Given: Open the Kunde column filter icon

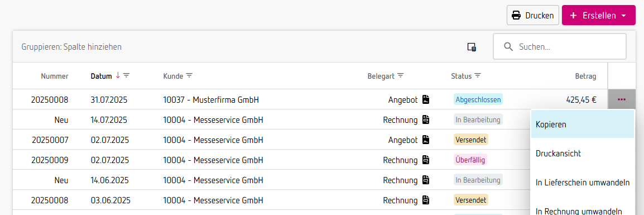Looking at the screenshot, I should click(x=189, y=75).
